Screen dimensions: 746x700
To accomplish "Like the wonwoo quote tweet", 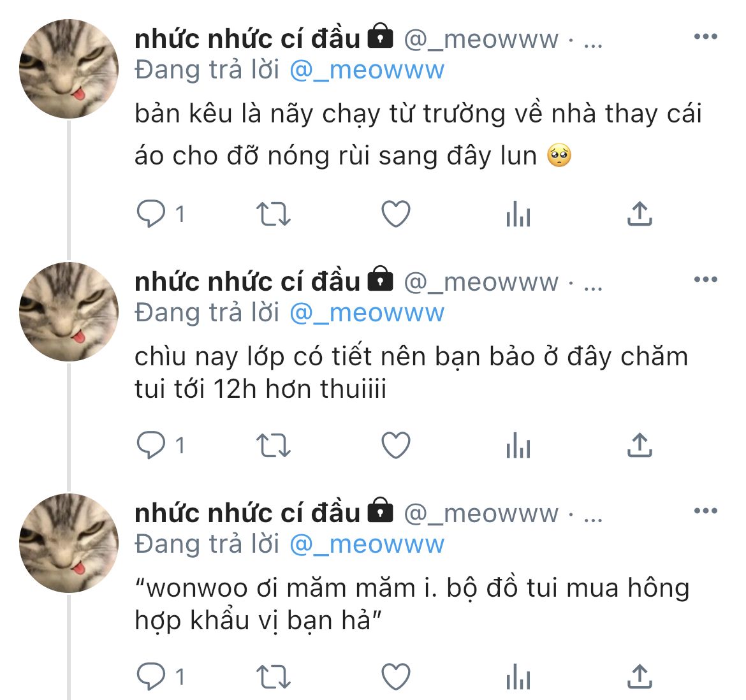I will coord(396,676).
